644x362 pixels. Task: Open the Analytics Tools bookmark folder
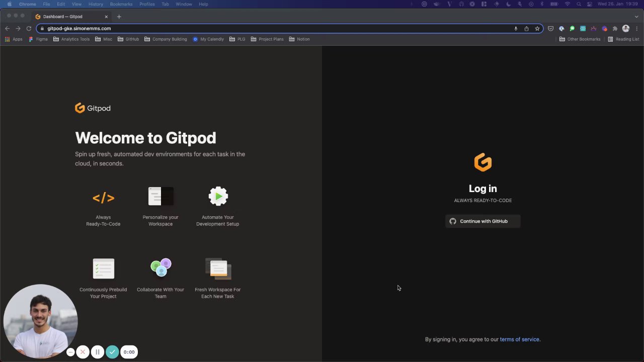point(71,39)
